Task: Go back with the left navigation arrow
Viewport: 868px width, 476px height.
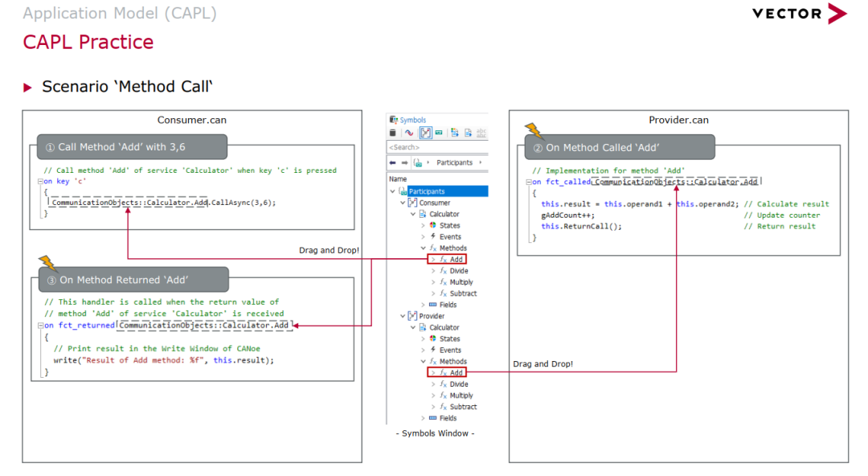Action: coord(392,163)
